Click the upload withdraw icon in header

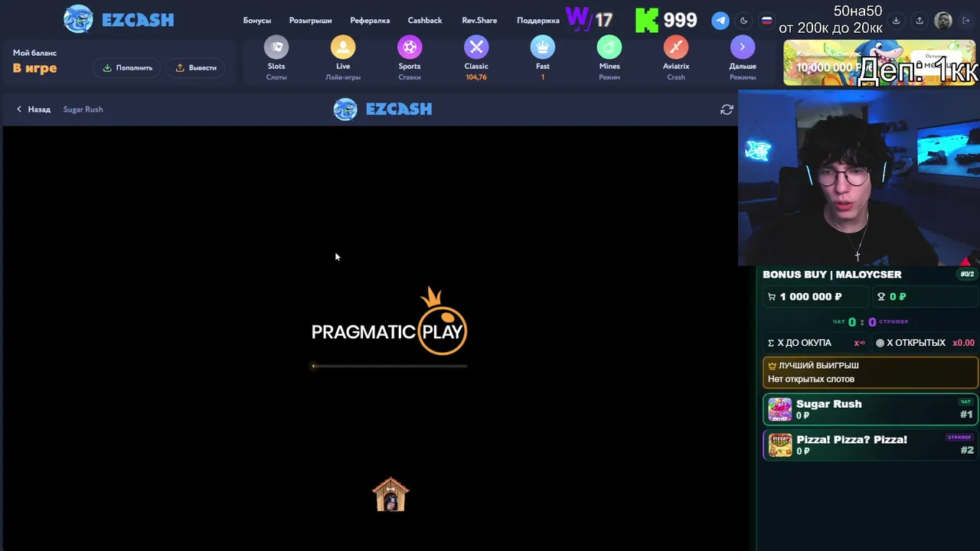point(920,21)
